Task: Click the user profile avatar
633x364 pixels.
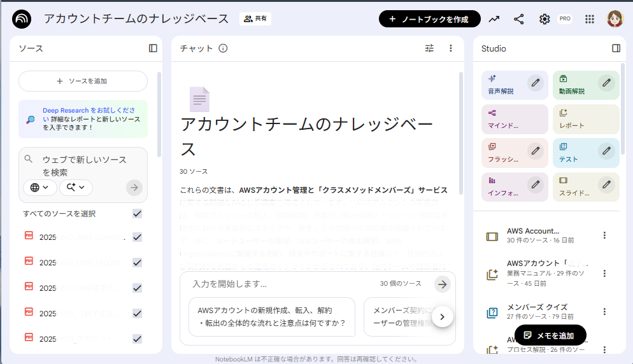Action: [615, 19]
